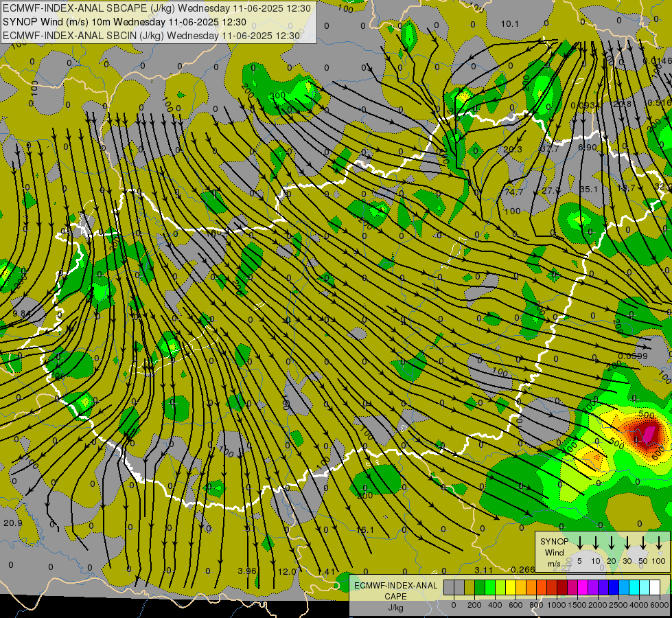Click the 'ECMWF-INDEX-ANAL' legend title at bottom
Image resolution: width=672 pixels, height=618 pixels.
tap(396, 586)
